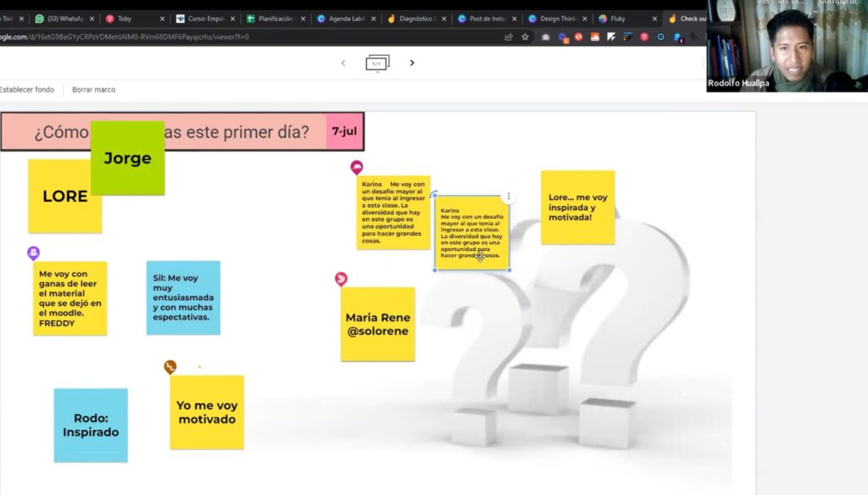Open the 1/1 frame counter icon
The image size is (868, 495).
pos(377,64)
